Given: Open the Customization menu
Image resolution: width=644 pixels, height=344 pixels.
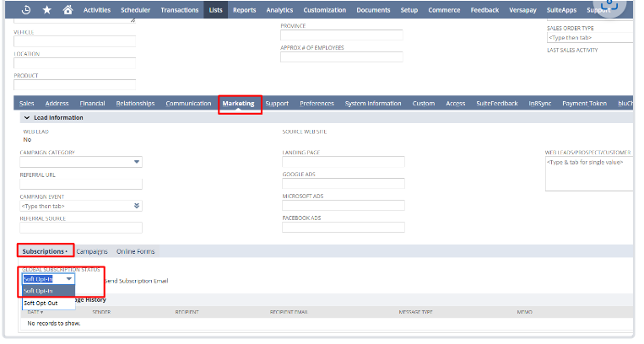Looking at the screenshot, I should click(324, 10).
